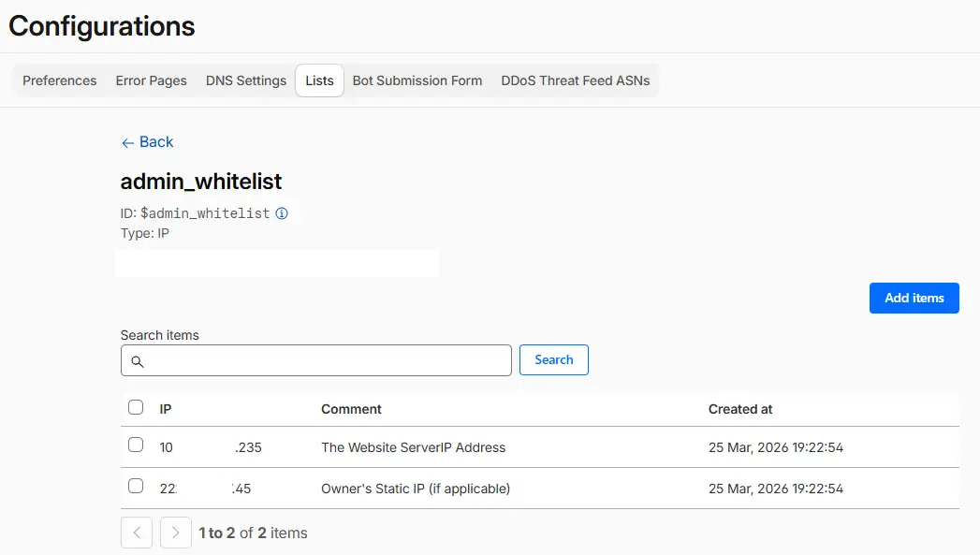Open DNS Settings tab
The height and width of the screenshot is (555, 980).
pos(246,80)
